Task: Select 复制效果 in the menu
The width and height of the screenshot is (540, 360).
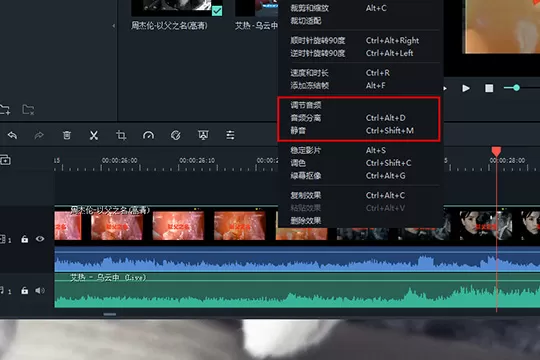Action: [306, 195]
